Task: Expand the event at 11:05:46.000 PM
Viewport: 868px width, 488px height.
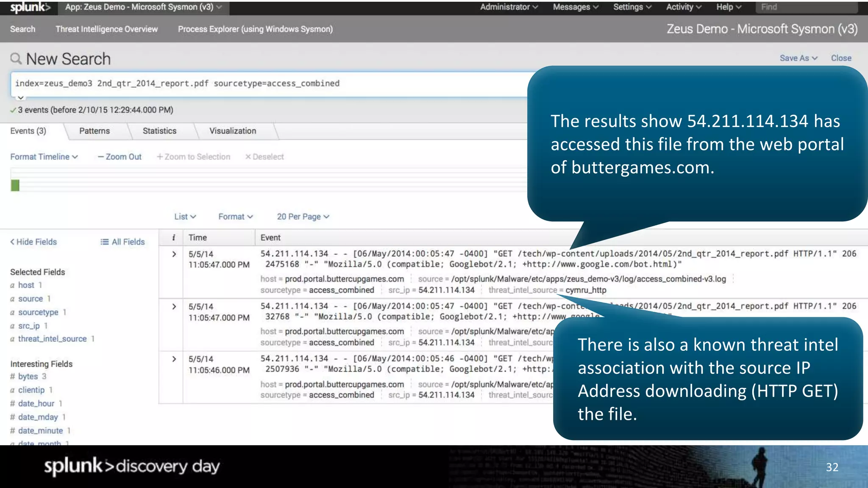Action: coord(174,359)
